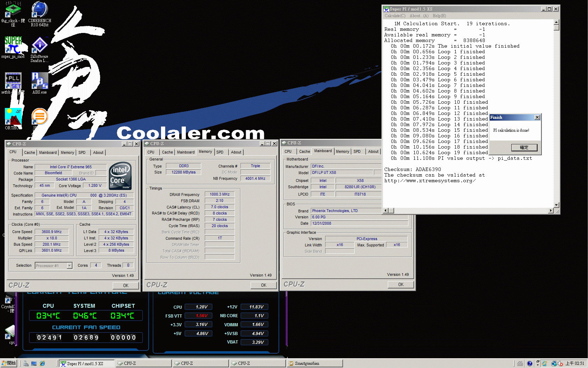Image resolution: width=588 pixels, height=368 pixels.
Task: Click the keyboard language bar icon in tray
Action: point(520,363)
